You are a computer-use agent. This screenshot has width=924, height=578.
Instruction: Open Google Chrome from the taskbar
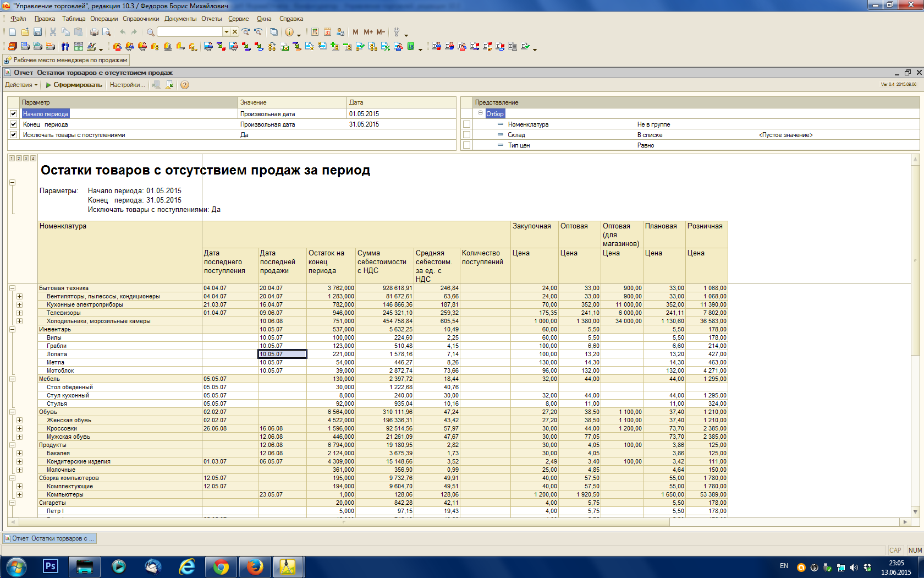[x=221, y=566]
